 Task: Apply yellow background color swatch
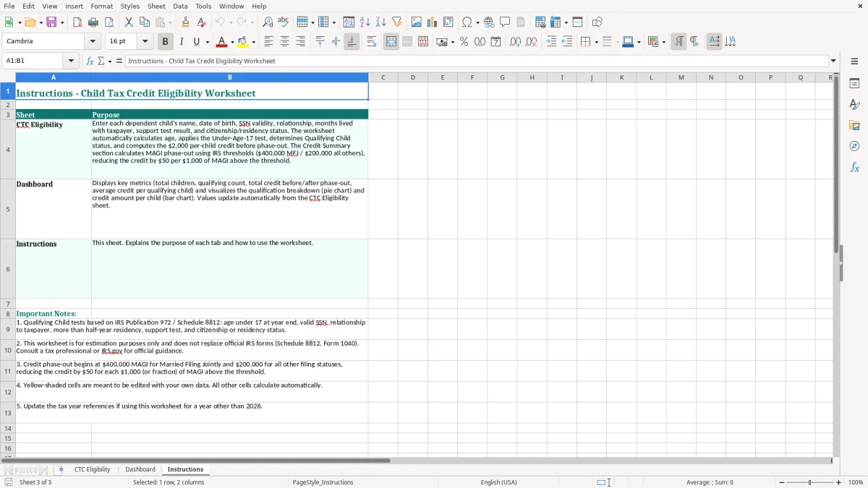click(x=243, y=42)
